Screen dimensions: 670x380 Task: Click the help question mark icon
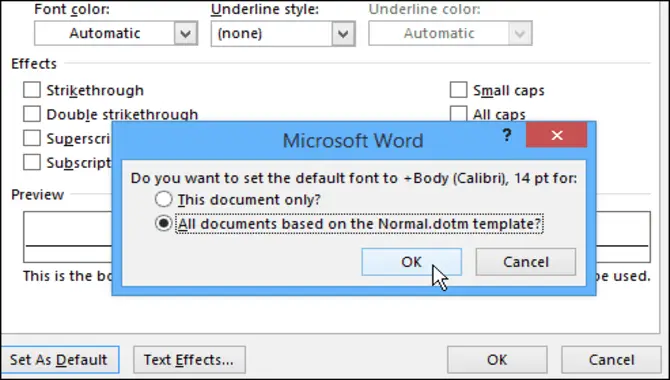507,136
